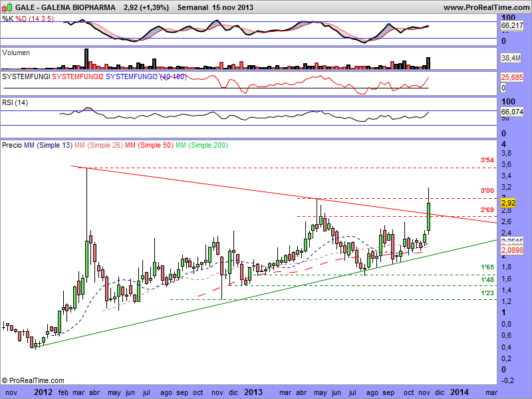
Task: Click the 2012 year label on time axis
Action: (43, 392)
